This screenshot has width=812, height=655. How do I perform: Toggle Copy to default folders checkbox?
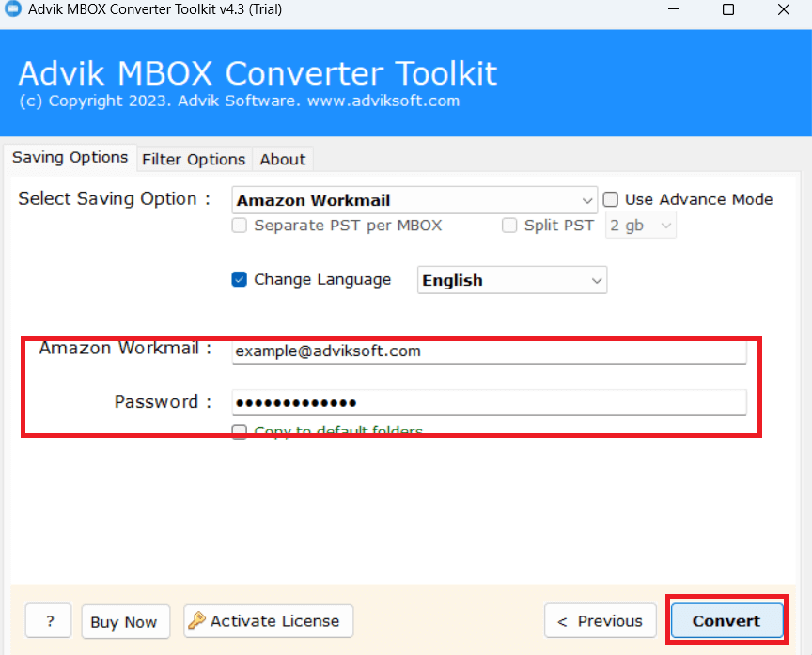coord(240,431)
